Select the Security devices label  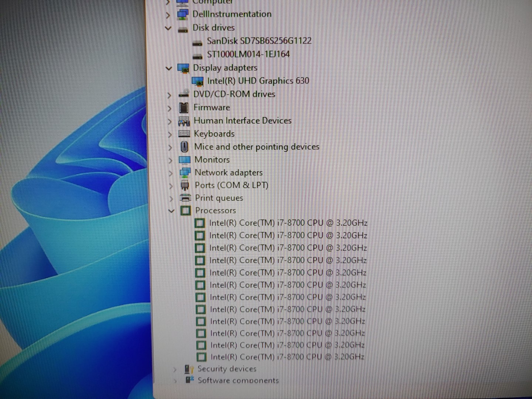227,369
